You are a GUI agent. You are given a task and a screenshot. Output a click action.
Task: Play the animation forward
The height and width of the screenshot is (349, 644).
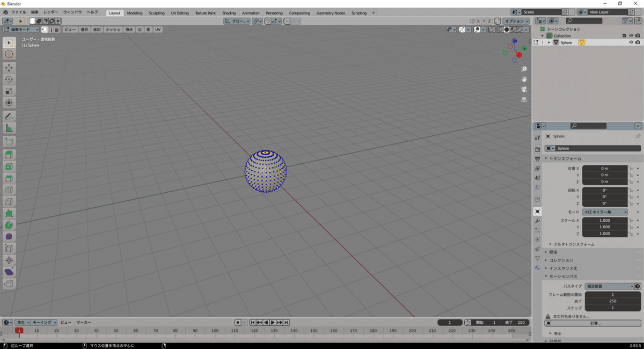(273, 323)
